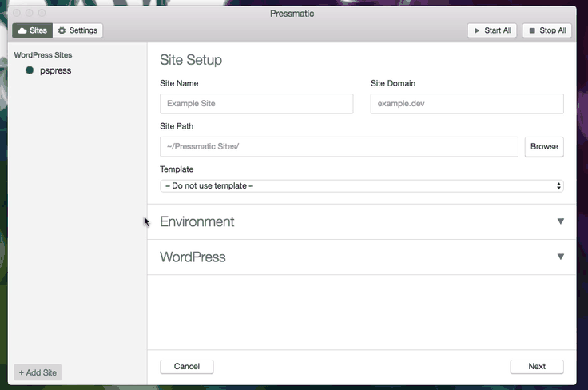Expand the WordPress section arrow
Screen dimensions: 588x390
click(x=561, y=257)
